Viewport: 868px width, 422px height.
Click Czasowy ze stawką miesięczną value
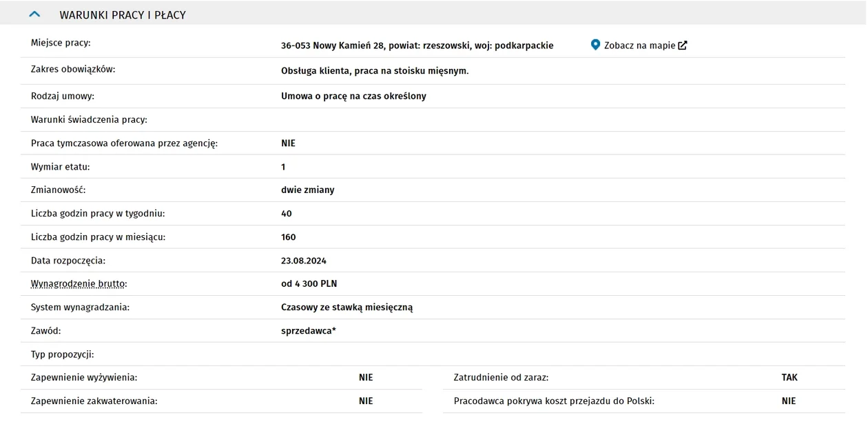347,308
